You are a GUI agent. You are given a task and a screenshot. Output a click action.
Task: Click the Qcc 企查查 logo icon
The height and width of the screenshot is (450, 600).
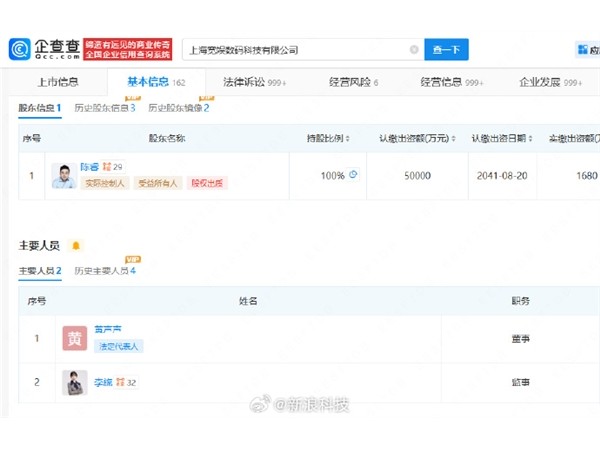tap(20, 49)
